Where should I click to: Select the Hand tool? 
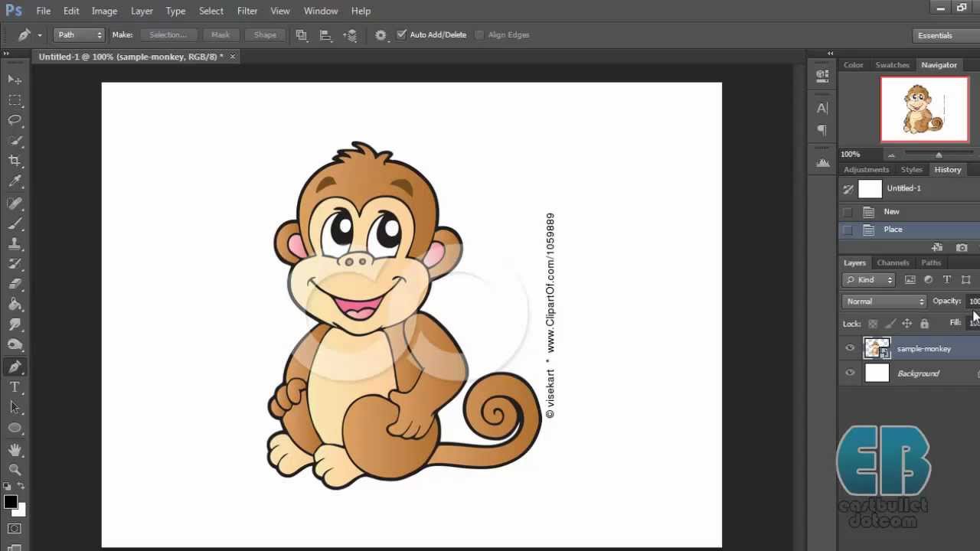pos(15,450)
